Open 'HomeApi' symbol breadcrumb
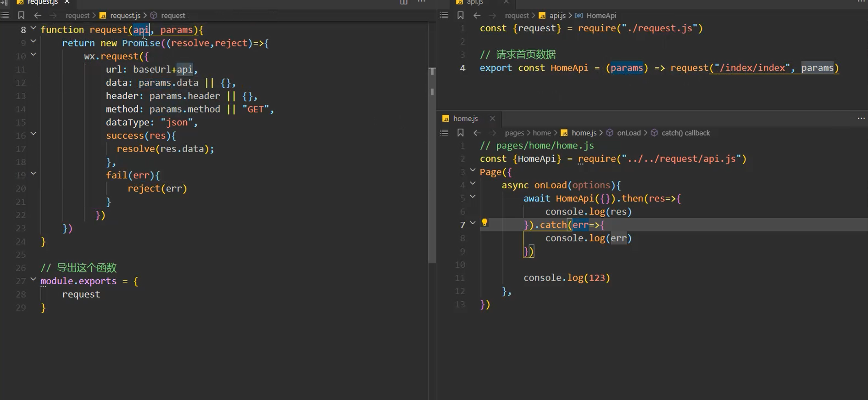Viewport: 868px width, 400px height. (601, 16)
